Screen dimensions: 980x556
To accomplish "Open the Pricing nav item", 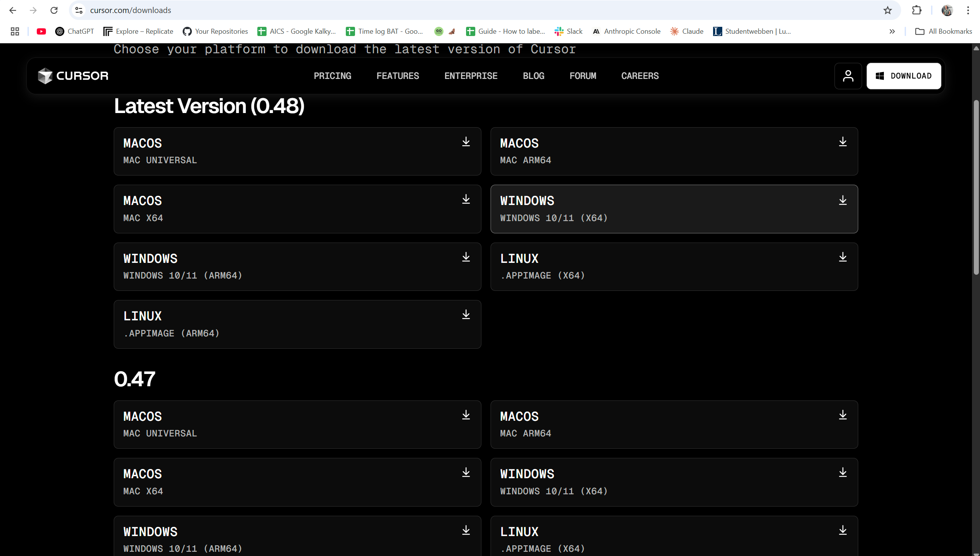I will tap(332, 76).
